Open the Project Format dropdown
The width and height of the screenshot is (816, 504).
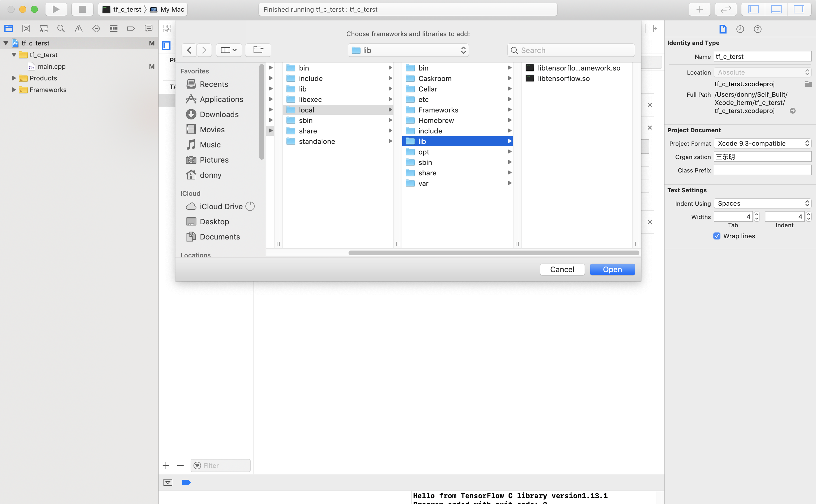762,143
